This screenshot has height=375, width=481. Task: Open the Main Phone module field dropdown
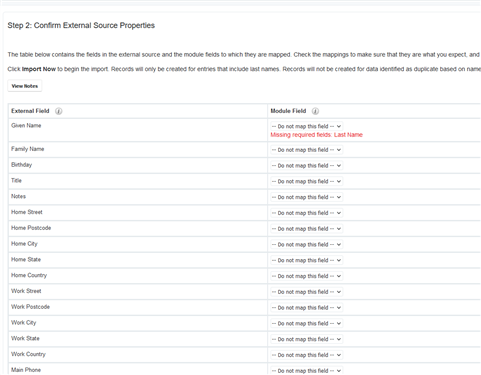coord(306,371)
